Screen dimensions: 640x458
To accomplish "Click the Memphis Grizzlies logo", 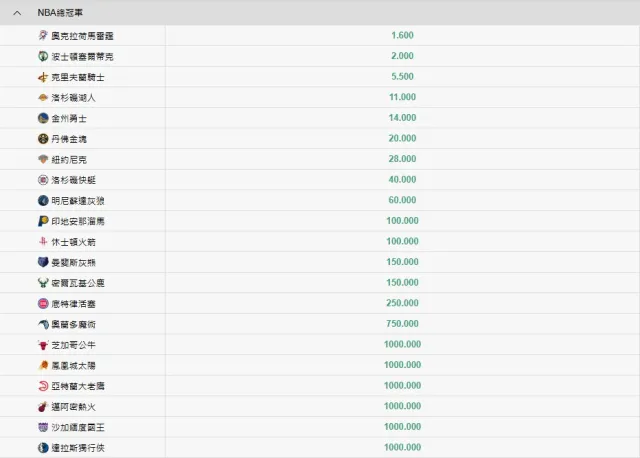I will pos(43,262).
